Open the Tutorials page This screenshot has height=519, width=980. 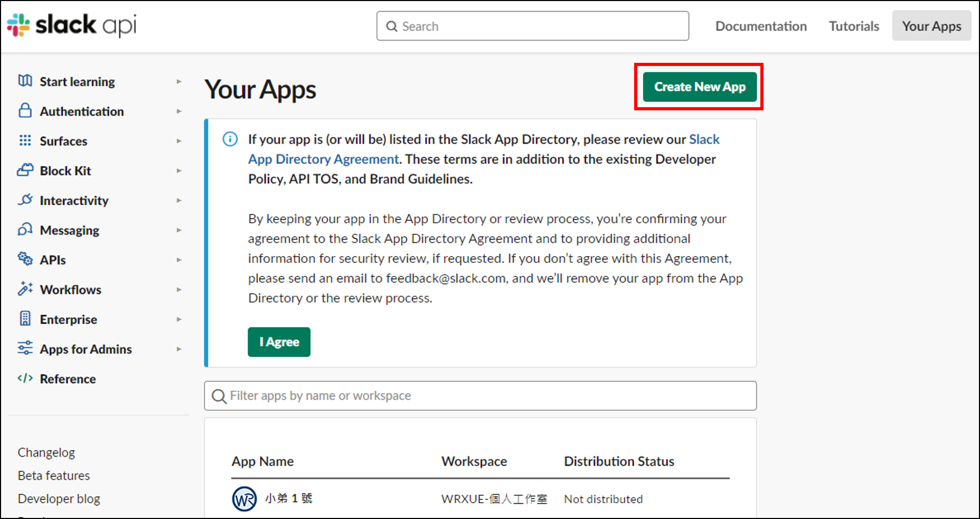tap(853, 26)
